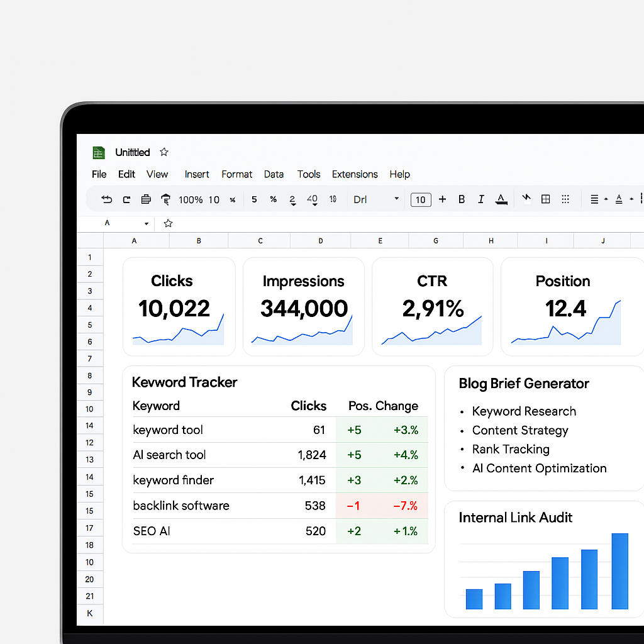Image resolution: width=644 pixels, height=644 pixels.
Task: Toggle bold formatting
Action: (x=462, y=199)
